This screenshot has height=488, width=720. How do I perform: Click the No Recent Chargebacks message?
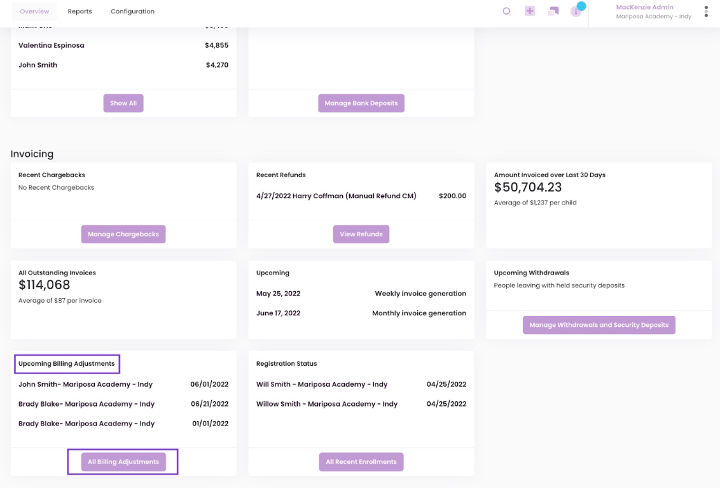point(56,188)
